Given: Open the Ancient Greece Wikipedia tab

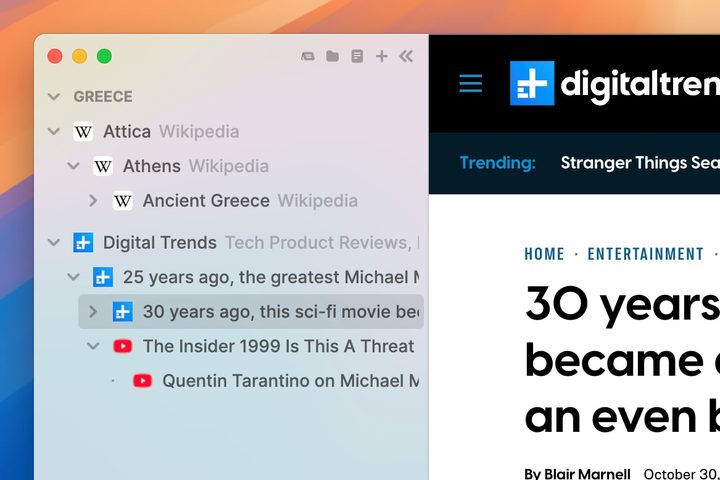Looking at the screenshot, I should [253, 201].
